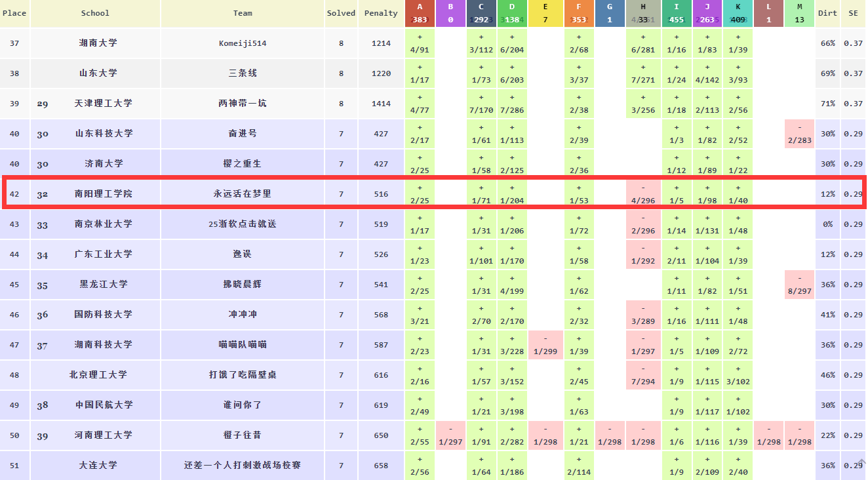This screenshot has width=868, height=480.
Task: Select the SE column header
Action: point(853,13)
